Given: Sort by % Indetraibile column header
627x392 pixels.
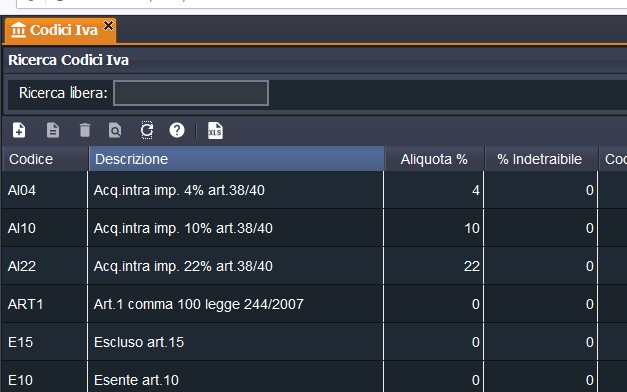Looking at the screenshot, I should 541,159.
